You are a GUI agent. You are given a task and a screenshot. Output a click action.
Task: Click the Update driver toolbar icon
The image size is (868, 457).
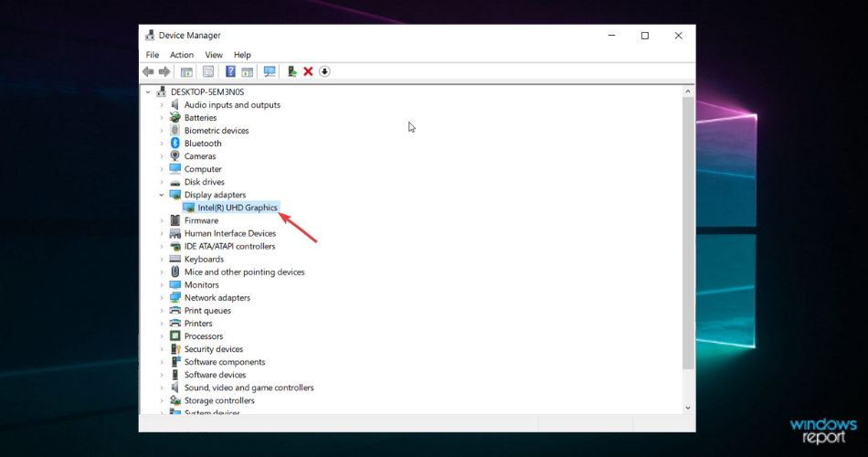point(291,71)
